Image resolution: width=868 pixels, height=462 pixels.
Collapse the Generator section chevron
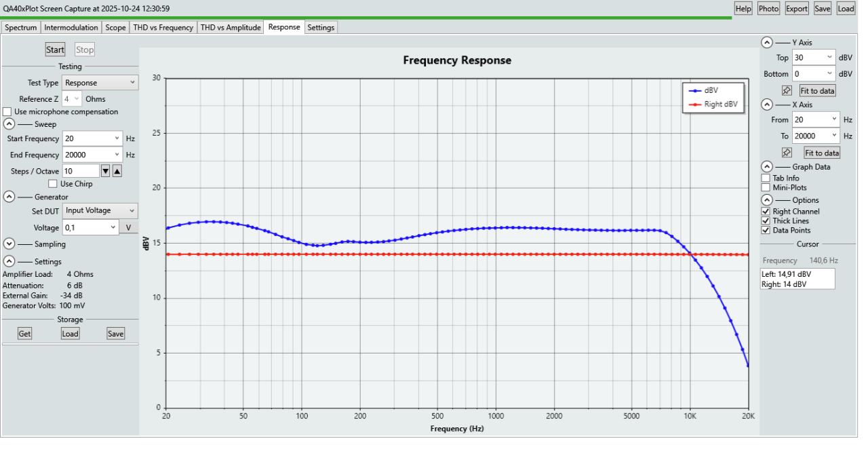pyautogui.click(x=9, y=197)
